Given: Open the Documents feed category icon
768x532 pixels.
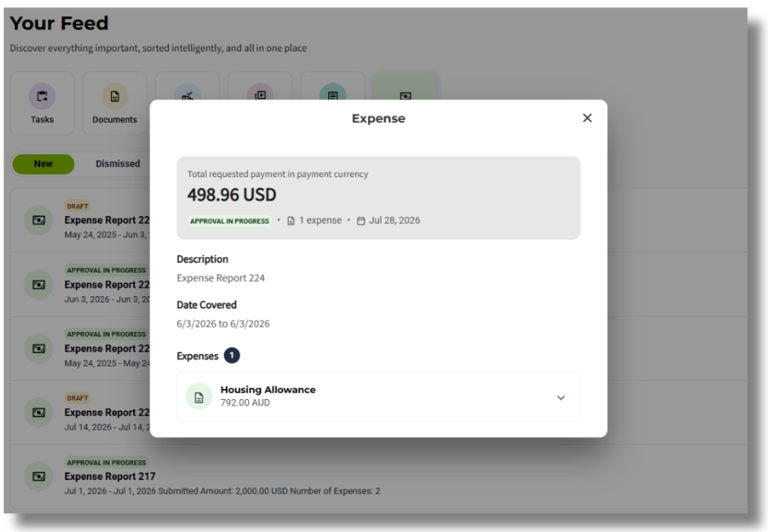Looking at the screenshot, I should 114,96.
